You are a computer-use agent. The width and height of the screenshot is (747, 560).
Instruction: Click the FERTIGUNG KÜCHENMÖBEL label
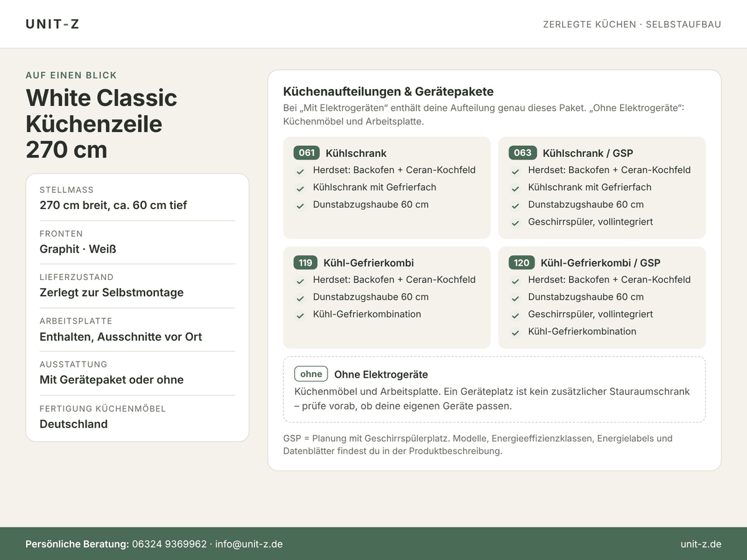[x=103, y=409]
